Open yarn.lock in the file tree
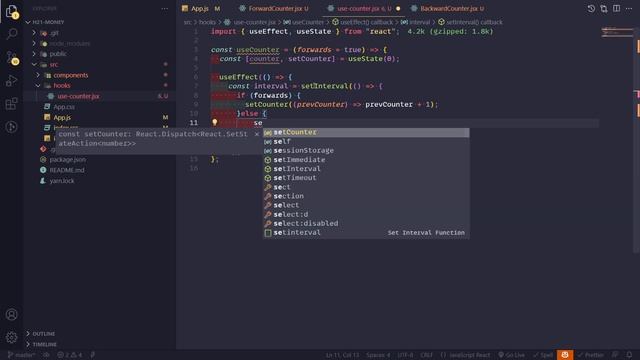The height and width of the screenshot is (360, 640). click(x=62, y=181)
